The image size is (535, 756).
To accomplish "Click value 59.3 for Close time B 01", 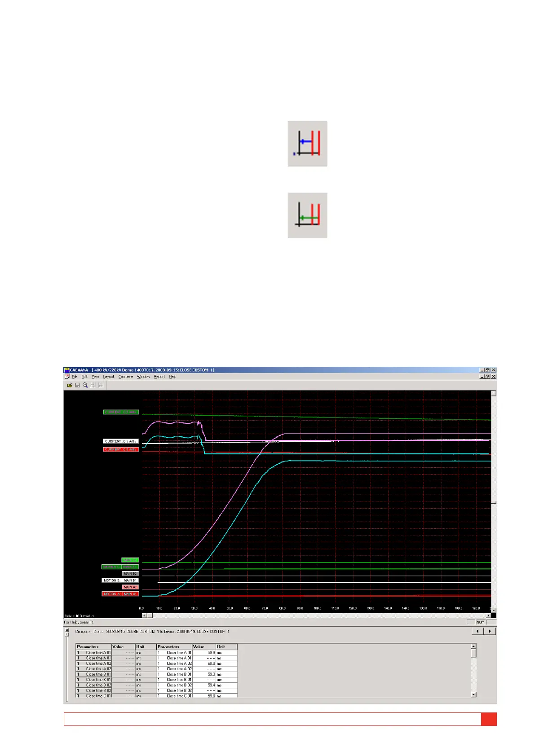I will [204, 674].
